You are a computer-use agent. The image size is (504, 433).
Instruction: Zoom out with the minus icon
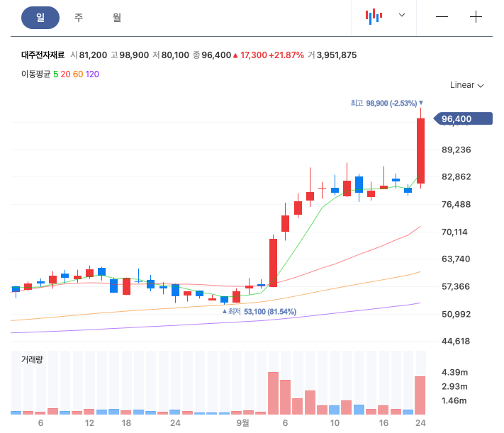coord(442,17)
